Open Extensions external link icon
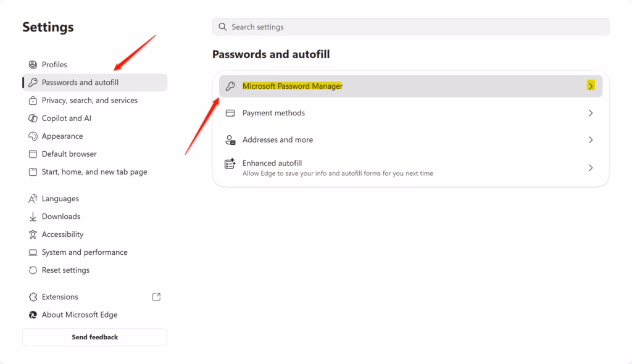The height and width of the screenshot is (364, 632). (x=156, y=297)
